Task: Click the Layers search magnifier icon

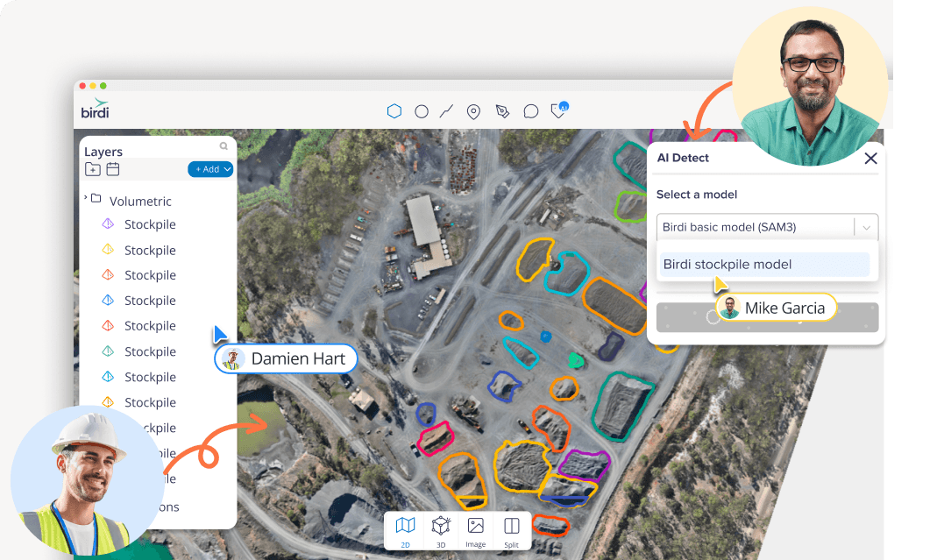Action: [224, 145]
